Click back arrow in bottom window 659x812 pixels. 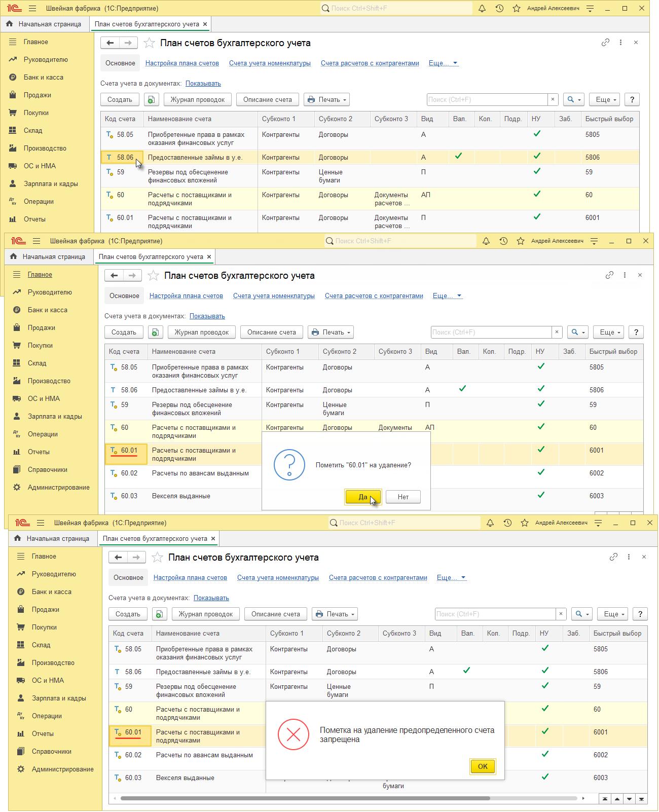point(118,558)
